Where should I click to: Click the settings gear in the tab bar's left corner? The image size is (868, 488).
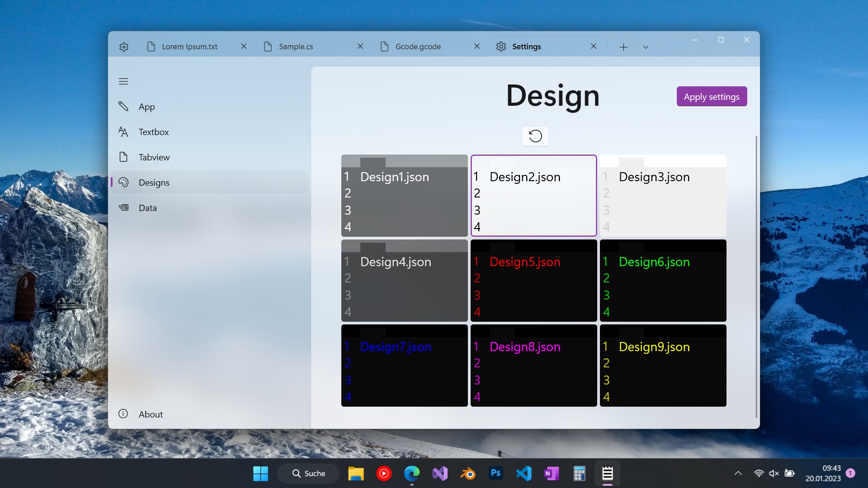point(124,47)
